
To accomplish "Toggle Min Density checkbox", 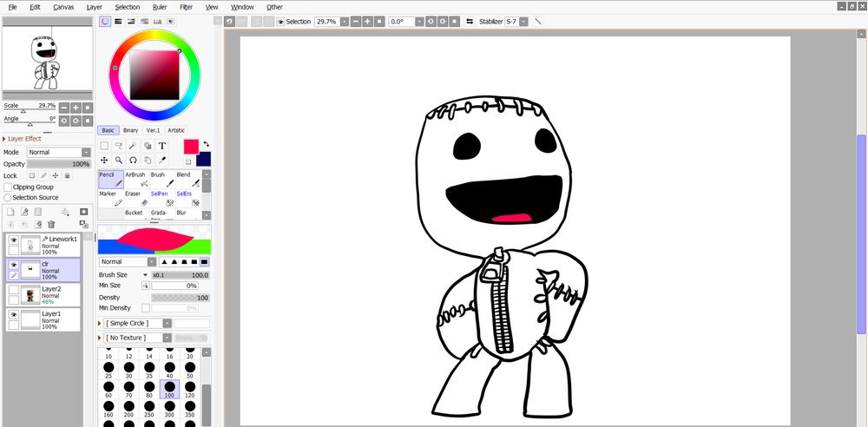I will click(x=146, y=308).
